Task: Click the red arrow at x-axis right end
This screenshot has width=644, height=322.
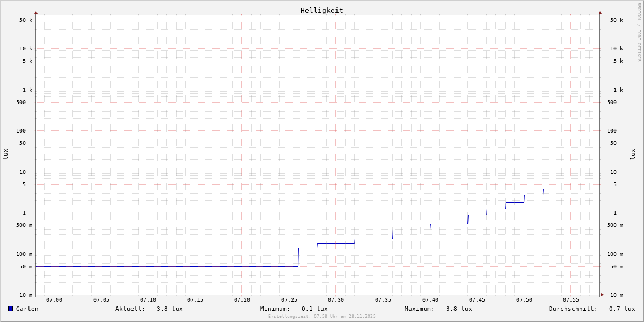Action: pos(602,295)
